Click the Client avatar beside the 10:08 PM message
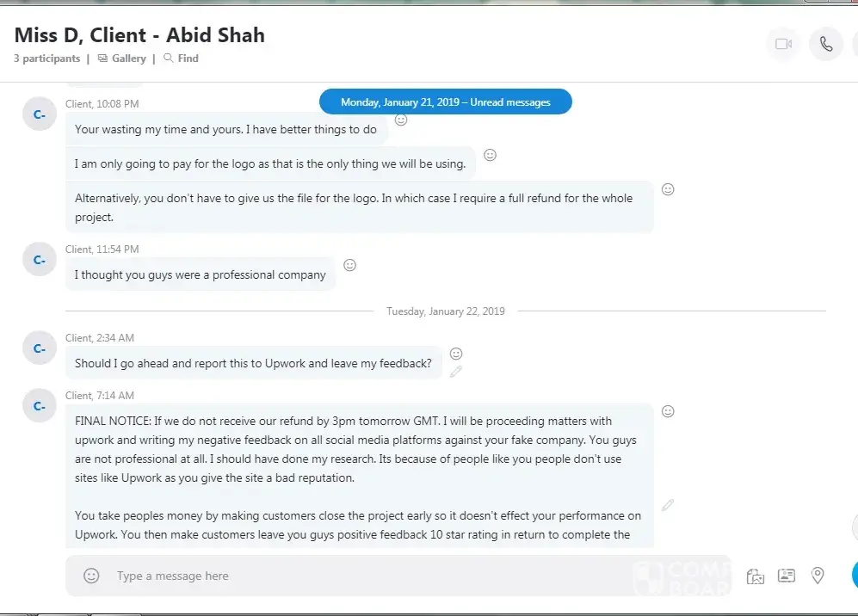 click(40, 114)
